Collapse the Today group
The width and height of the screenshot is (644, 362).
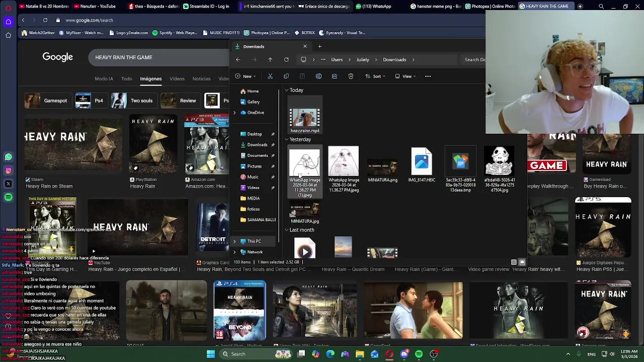pos(286,90)
